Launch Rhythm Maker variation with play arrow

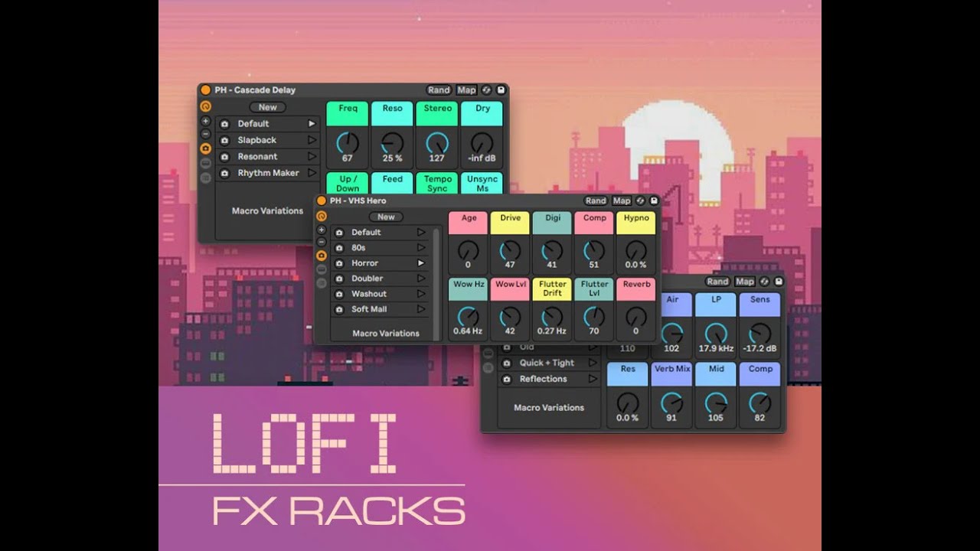[x=312, y=173]
